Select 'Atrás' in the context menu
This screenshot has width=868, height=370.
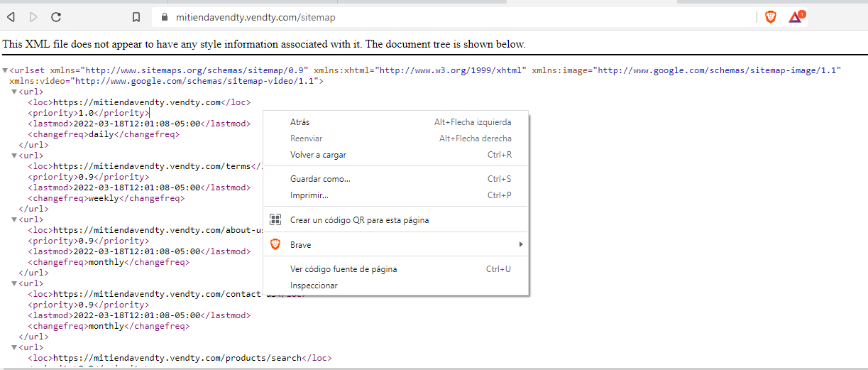(x=396, y=122)
